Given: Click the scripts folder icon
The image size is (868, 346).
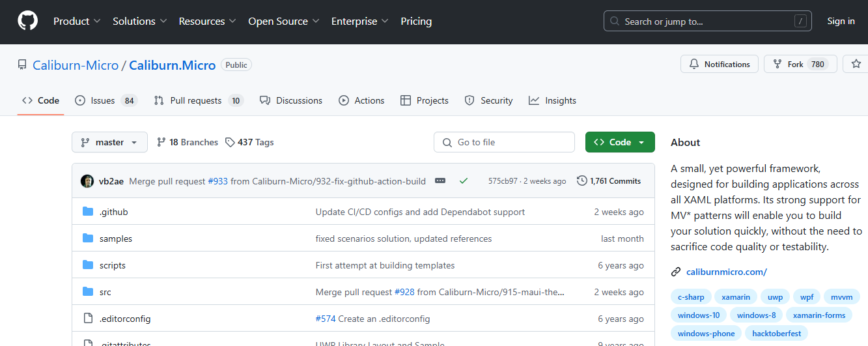Looking at the screenshot, I should [x=88, y=265].
